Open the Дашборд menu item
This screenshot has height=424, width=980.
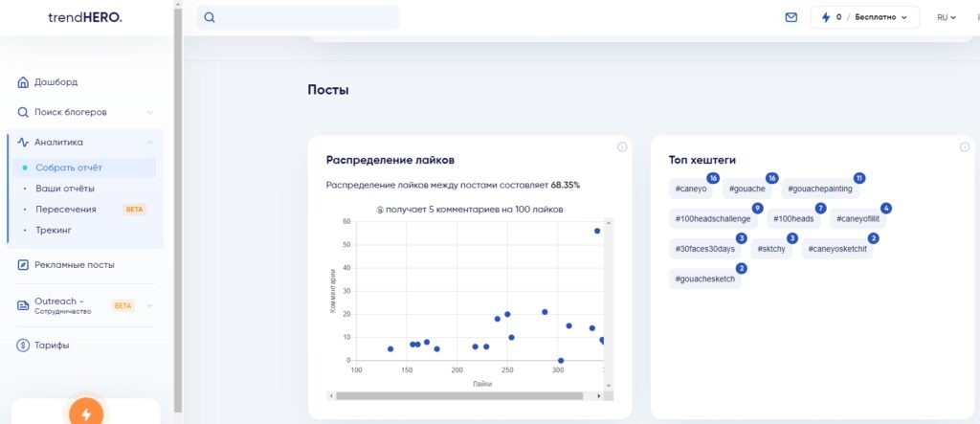point(56,82)
